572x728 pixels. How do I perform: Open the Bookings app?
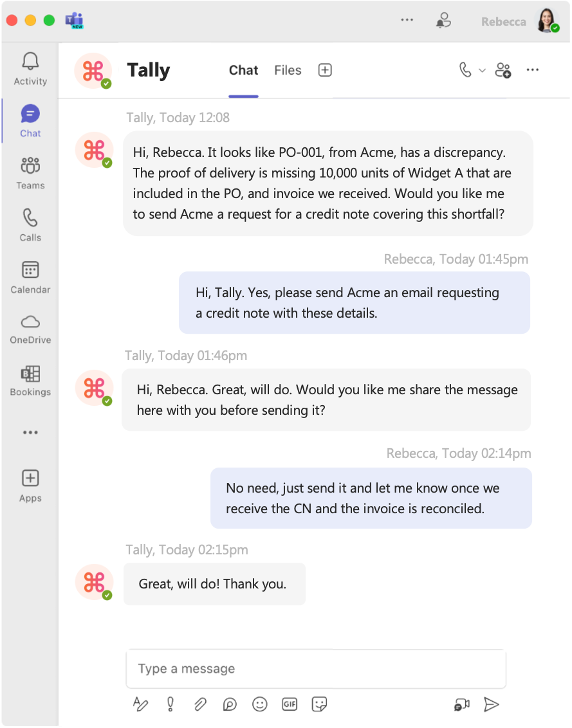coord(30,380)
